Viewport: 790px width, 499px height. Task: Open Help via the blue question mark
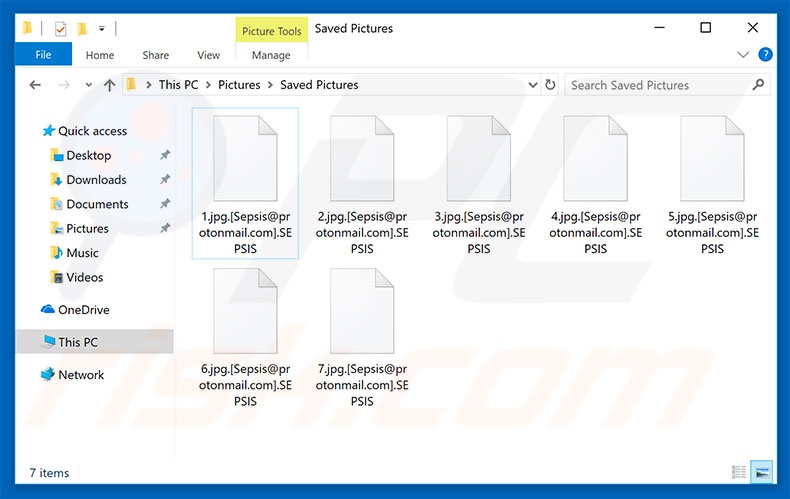[x=765, y=54]
